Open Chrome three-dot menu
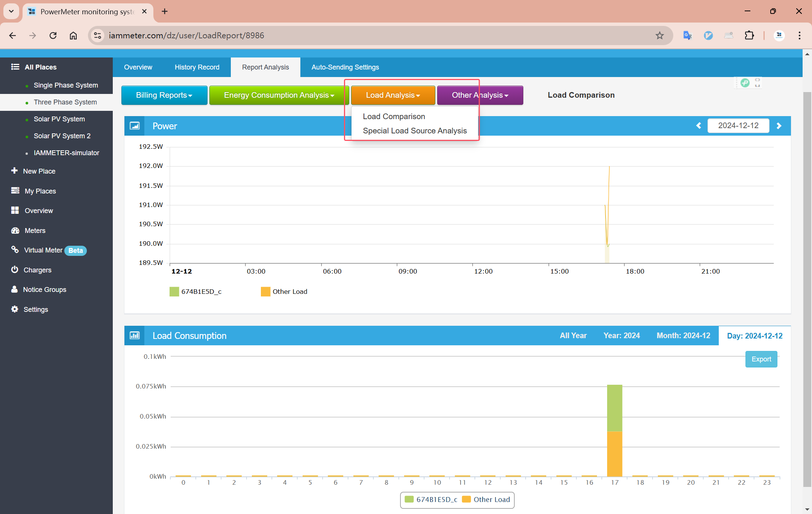 click(800, 35)
